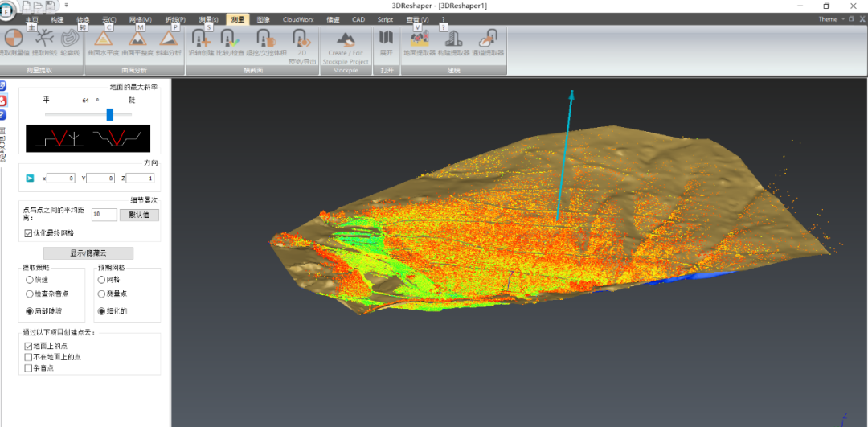Select the 检查杂音点 radio button
The height and width of the screenshot is (427, 868).
tap(30, 294)
